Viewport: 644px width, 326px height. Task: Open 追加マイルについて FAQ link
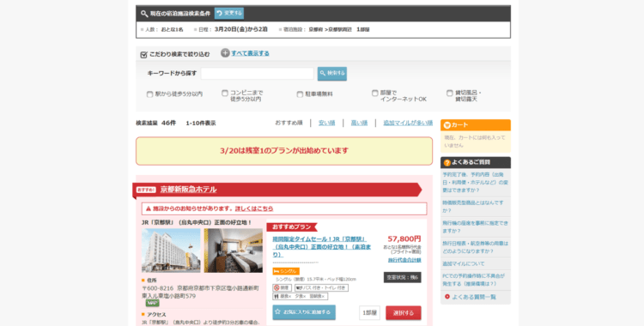point(464,263)
